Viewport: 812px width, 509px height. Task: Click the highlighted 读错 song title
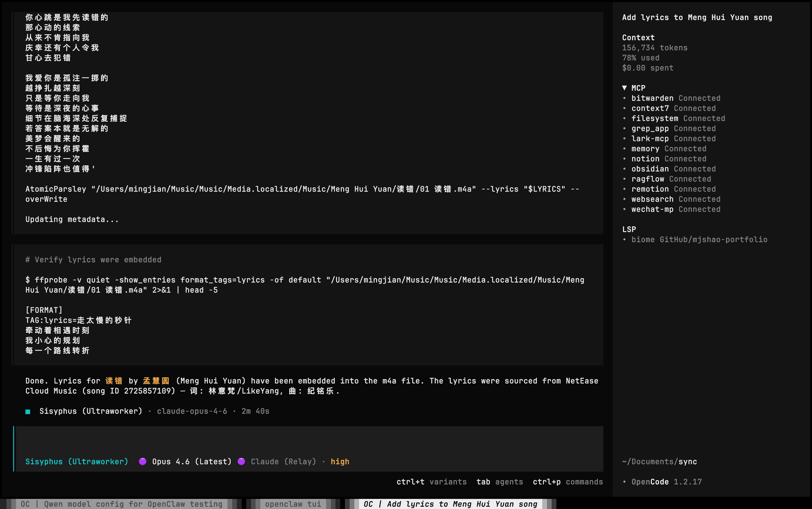point(114,381)
